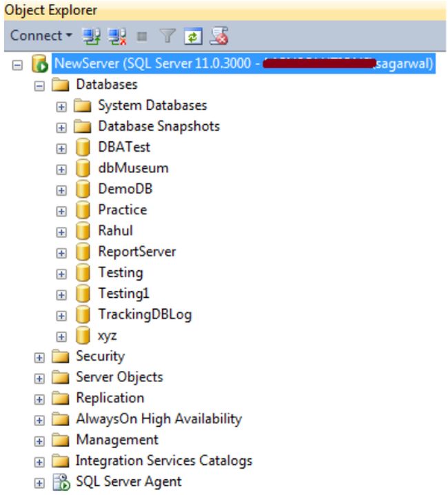
Task: Select the Databases label
Action: [x=107, y=85]
